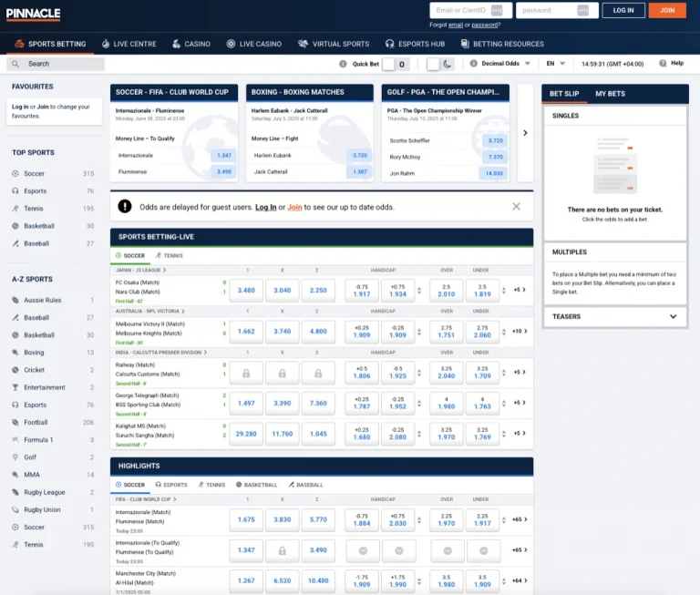Click the Formula 1 icon

(x=15, y=440)
